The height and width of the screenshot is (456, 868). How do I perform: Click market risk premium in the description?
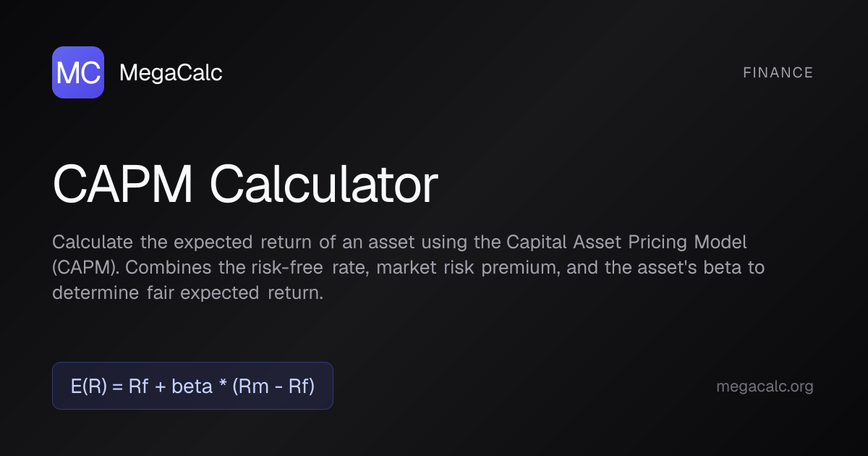(x=466, y=267)
